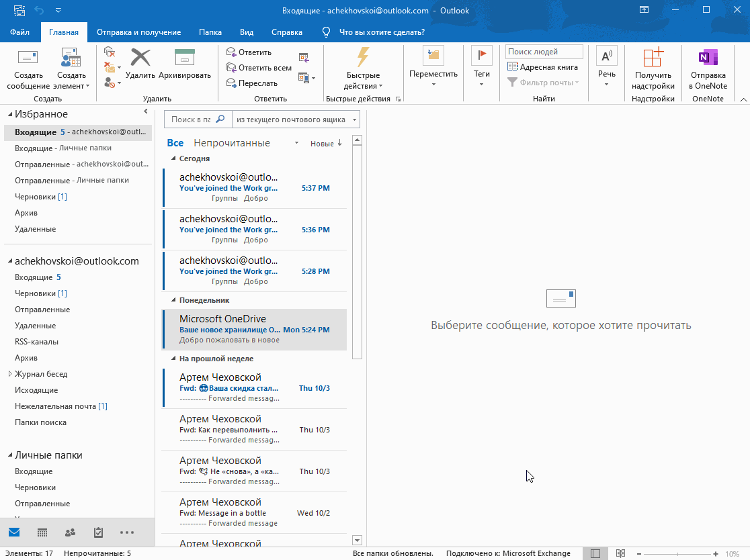Image resolution: width=750 pixels, height=560 pixels.
Task: Switch to Calendar view icon
Action: 42,532
